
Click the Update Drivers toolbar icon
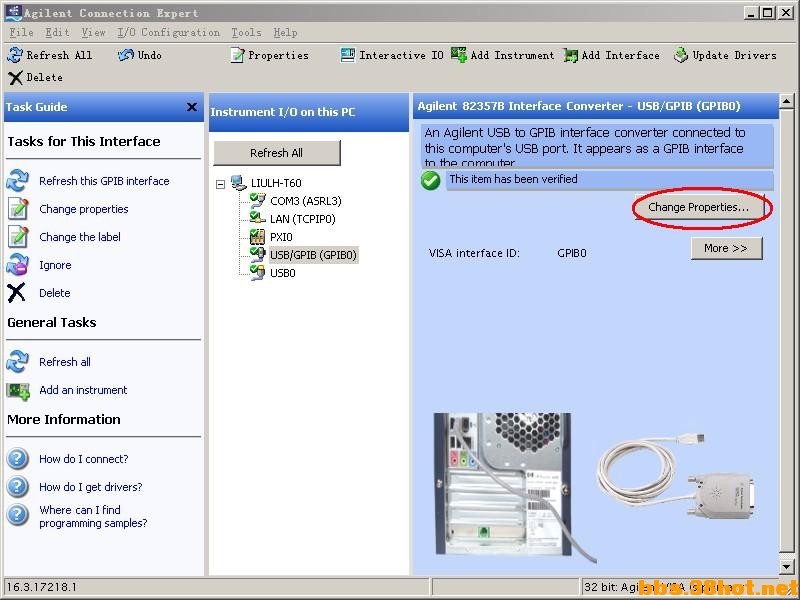681,55
